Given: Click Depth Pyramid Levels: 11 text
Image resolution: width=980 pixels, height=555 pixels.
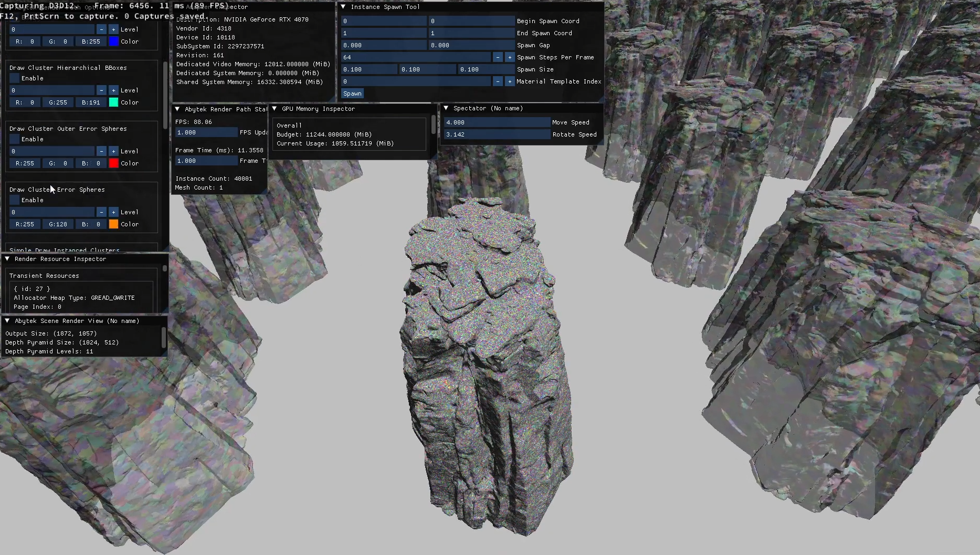Looking at the screenshot, I should point(49,351).
